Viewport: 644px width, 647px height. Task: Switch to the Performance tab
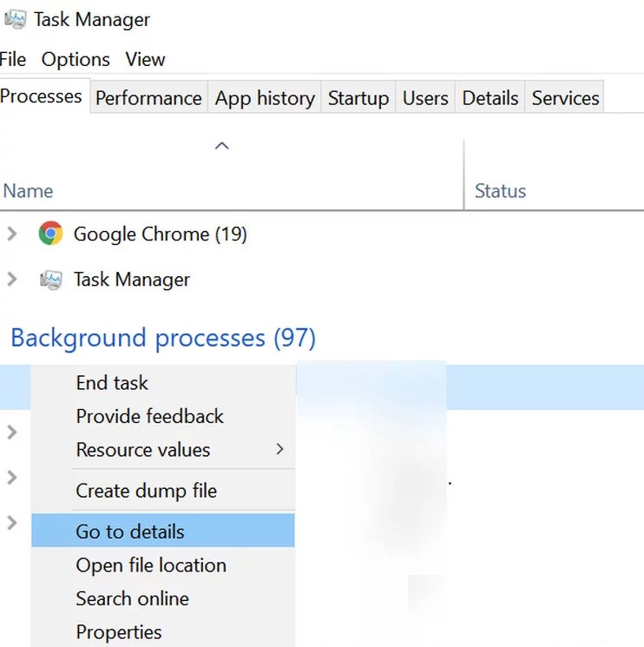pos(148,98)
